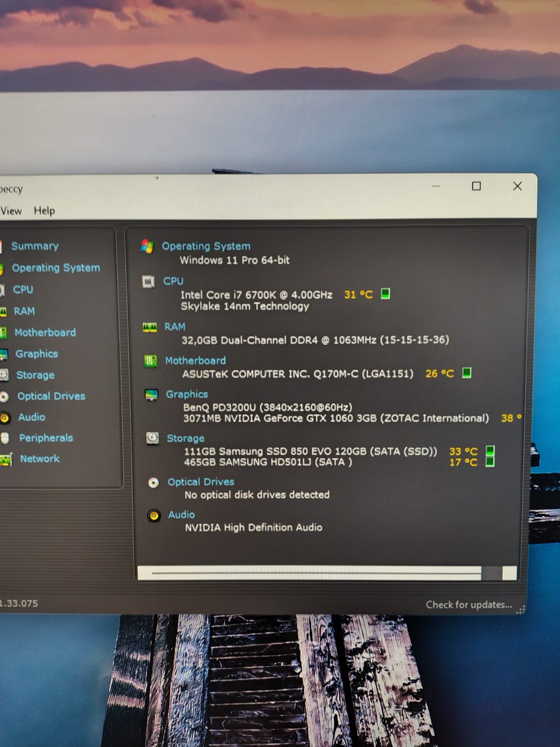Open the CPU sidebar section
Image resolution: width=560 pixels, height=747 pixels.
coord(23,289)
